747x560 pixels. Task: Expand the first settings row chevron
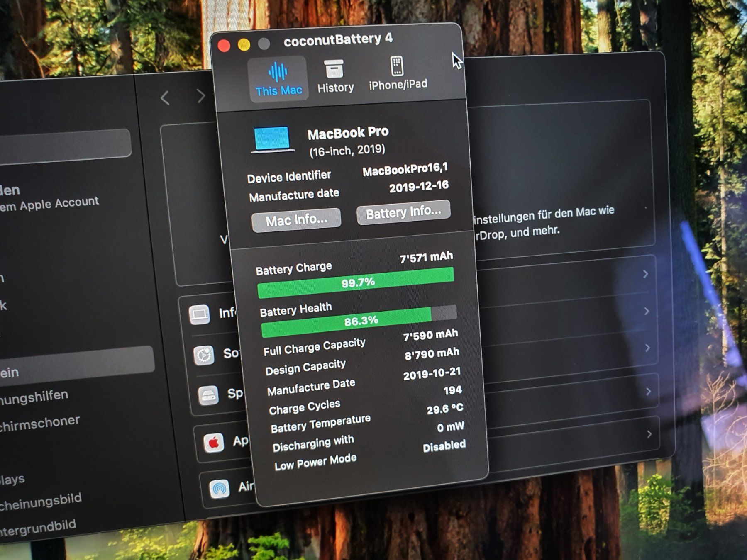point(645,274)
